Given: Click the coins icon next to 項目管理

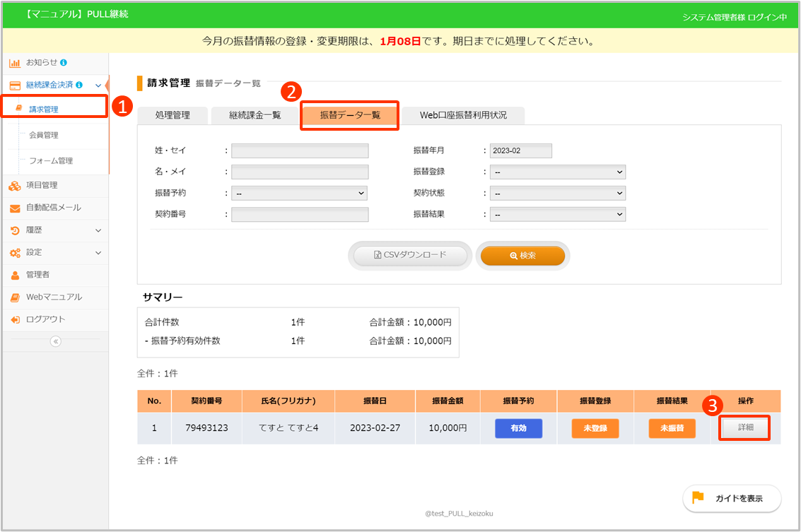Looking at the screenshot, I should 14,186.
